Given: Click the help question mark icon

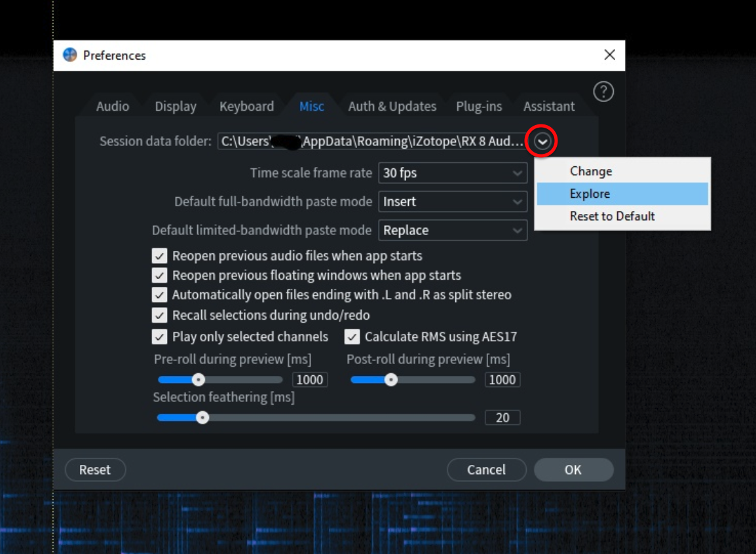Looking at the screenshot, I should tap(603, 92).
